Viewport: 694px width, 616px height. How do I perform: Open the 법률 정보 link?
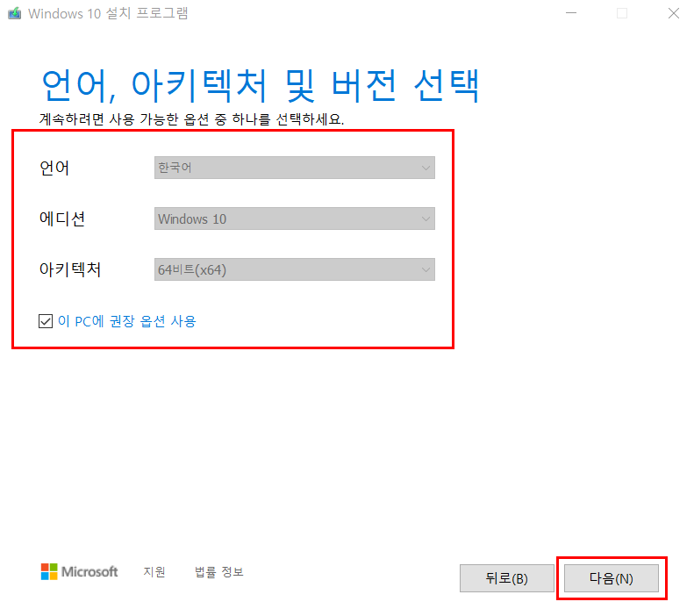coord(219,572)
